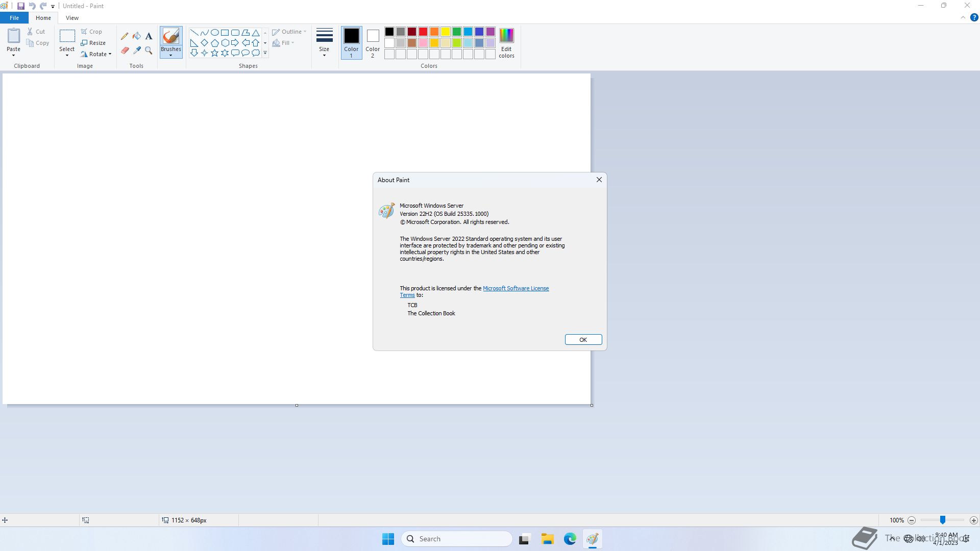Open the File menu

coord(14,18)
